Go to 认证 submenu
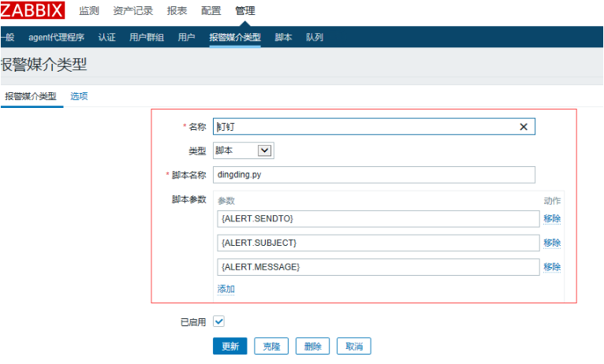The height and width of the screenshot is (364, 604). (x=106, y=37)
